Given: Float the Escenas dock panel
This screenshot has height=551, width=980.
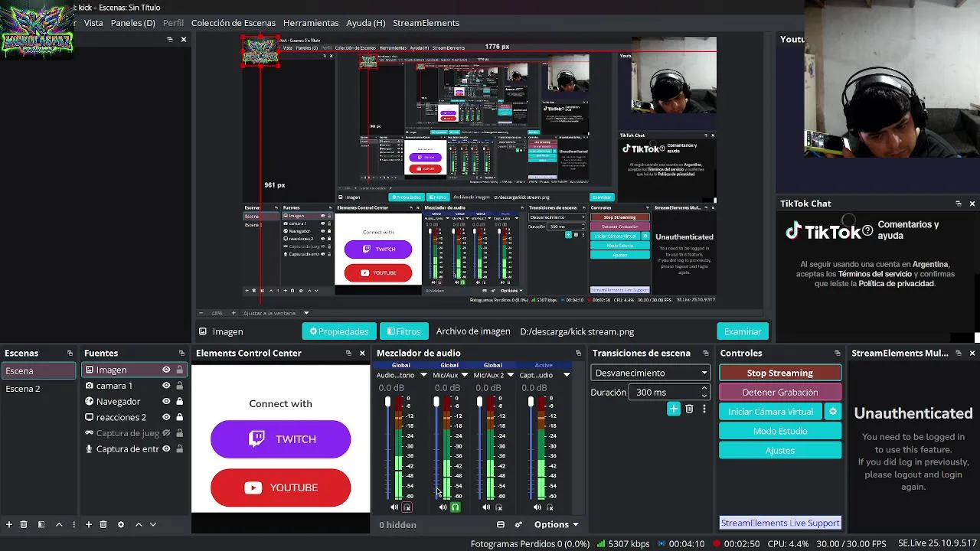Looking at the screenshot, I should coord(70,354).
